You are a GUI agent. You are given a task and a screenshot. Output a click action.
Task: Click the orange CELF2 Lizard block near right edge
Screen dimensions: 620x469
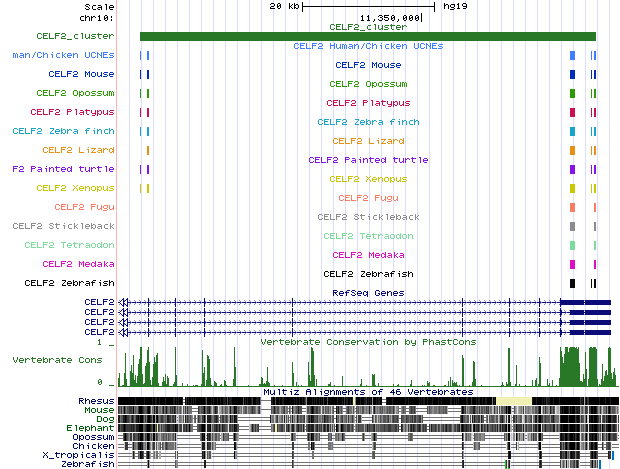click(x=572, y=150)
